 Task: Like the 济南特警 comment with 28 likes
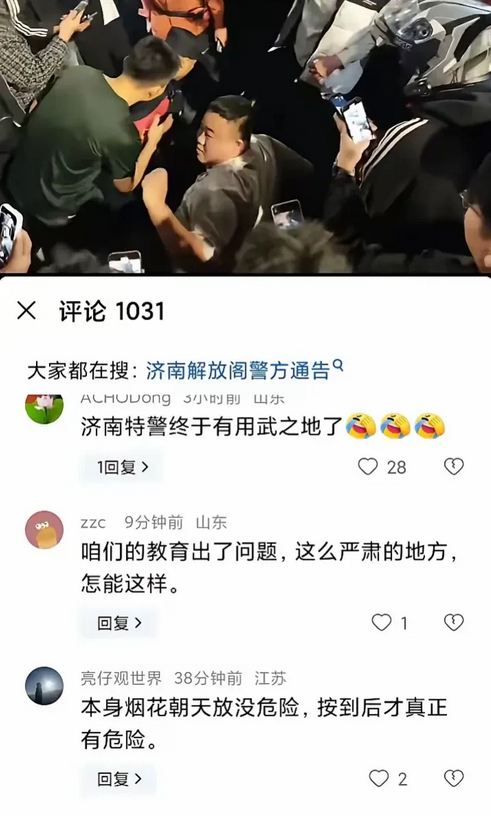point(368,466)
